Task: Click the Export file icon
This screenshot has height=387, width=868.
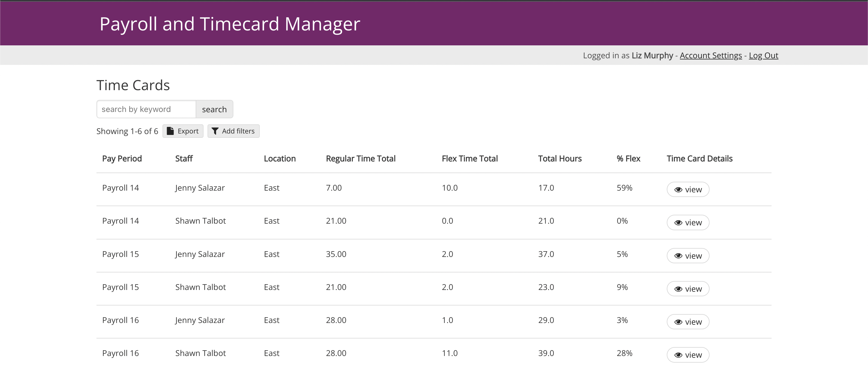Action: 170,131
